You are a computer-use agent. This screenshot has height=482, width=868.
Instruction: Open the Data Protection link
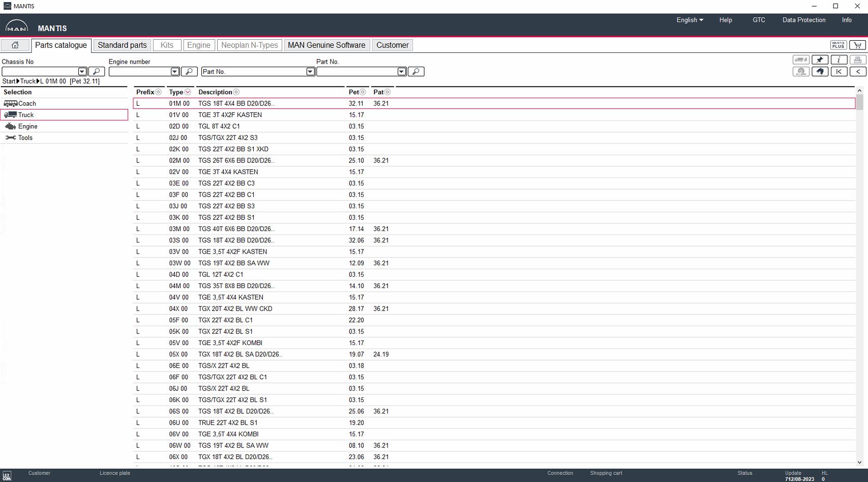click(804, 20)
